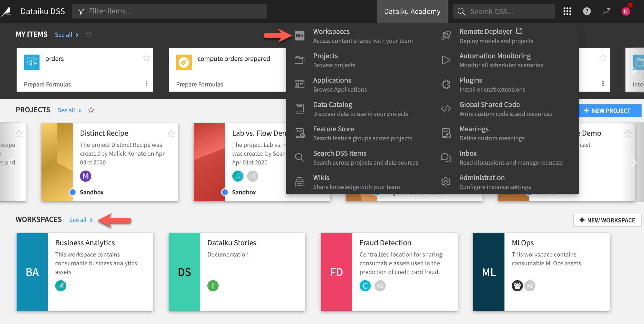The image size is (644, 324).
Task: Star the Distinct Recipe project
Action: tap(171, 133)
